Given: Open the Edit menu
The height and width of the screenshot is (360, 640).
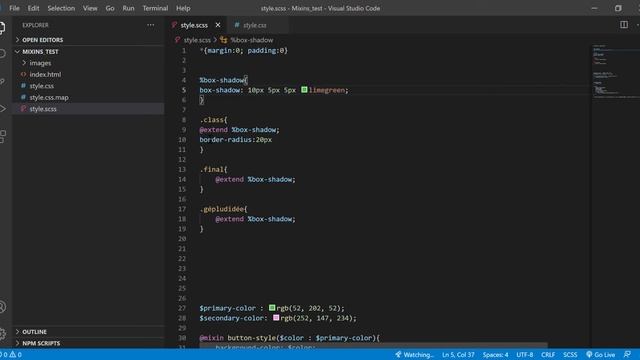Looking at the screenshot, I should 33,8.
